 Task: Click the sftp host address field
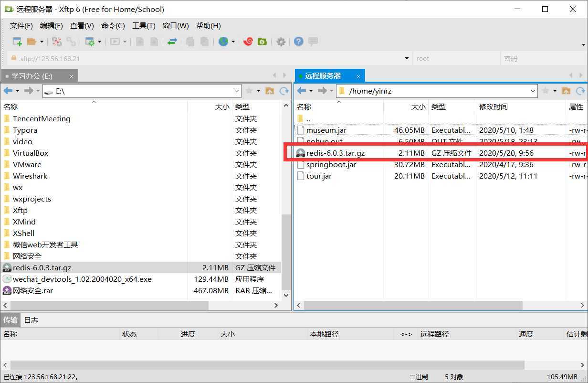(205, 58)
